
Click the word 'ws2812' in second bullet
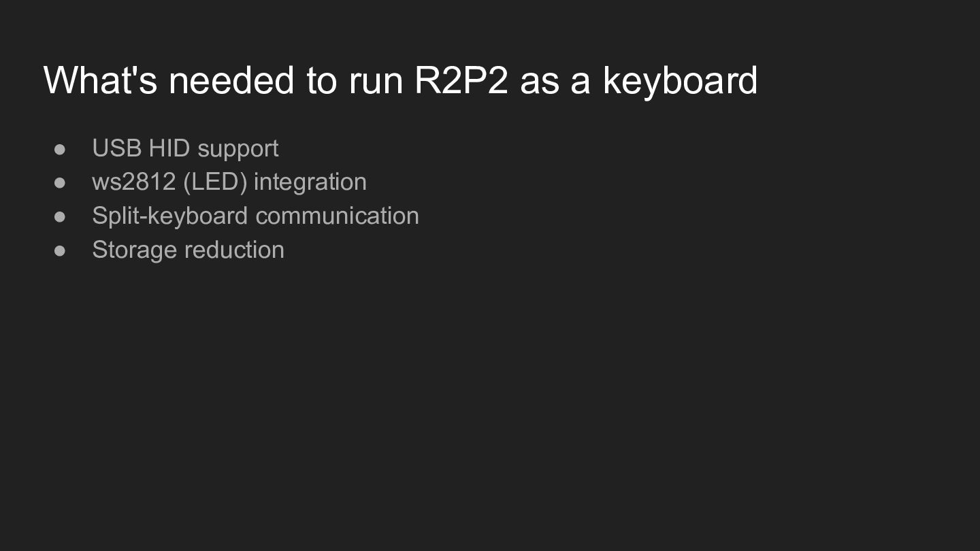pyautogui.click(x=134, y=182)
